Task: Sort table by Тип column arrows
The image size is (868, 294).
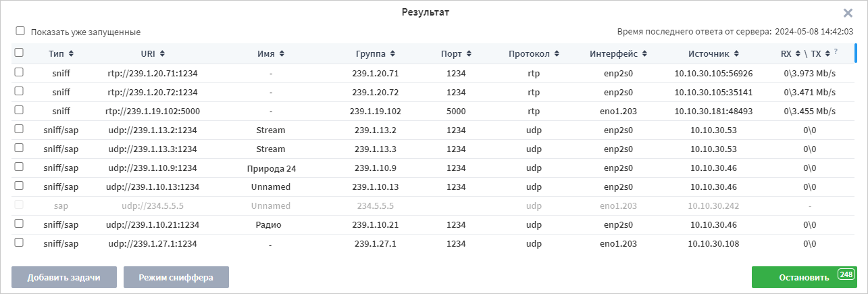Action: [x=72, y=53]
